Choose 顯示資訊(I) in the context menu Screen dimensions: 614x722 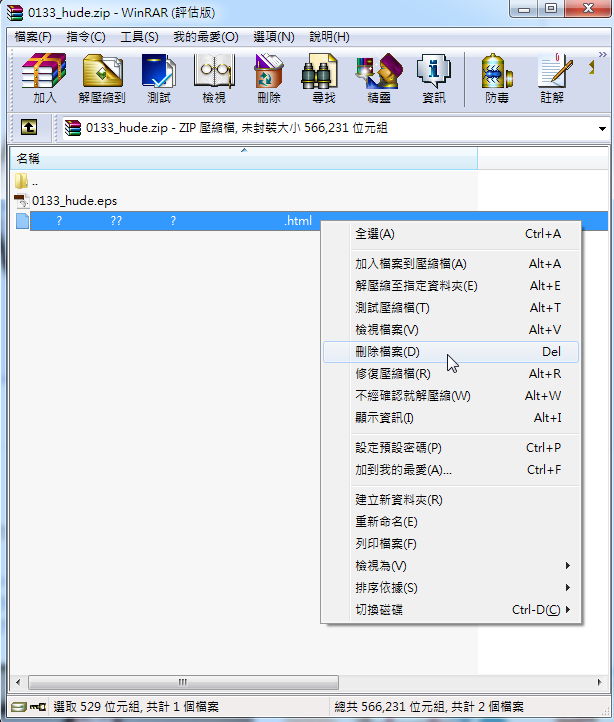(x=451, y=418)
